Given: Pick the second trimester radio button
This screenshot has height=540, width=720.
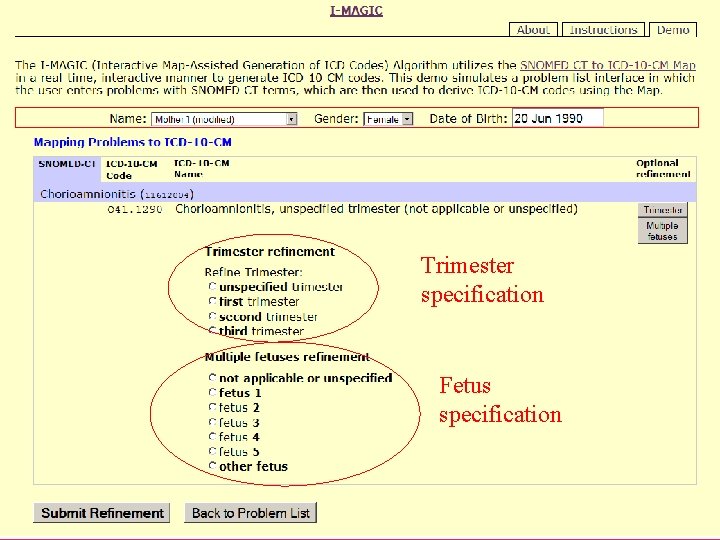Looking at the screenshot, I should (x=212, y=316).
